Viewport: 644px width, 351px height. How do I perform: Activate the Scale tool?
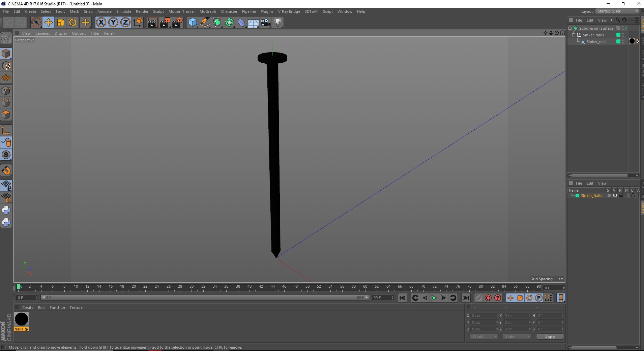61,23
